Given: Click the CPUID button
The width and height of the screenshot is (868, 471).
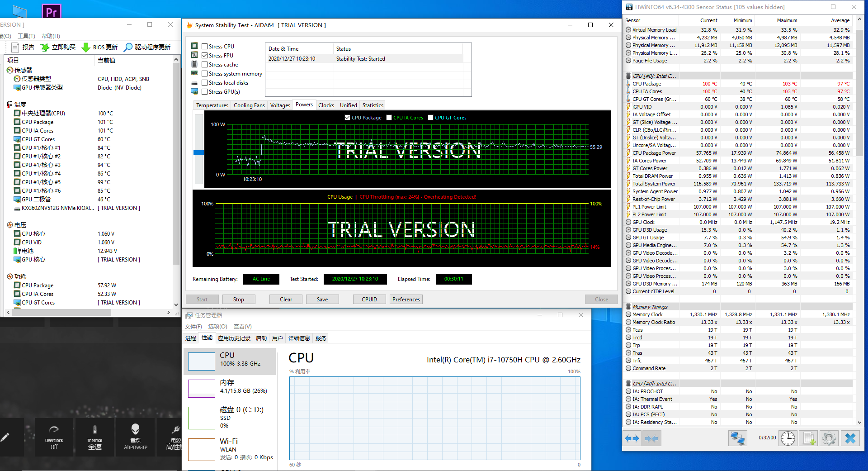Looking at the screenshot, I should 369,300.
